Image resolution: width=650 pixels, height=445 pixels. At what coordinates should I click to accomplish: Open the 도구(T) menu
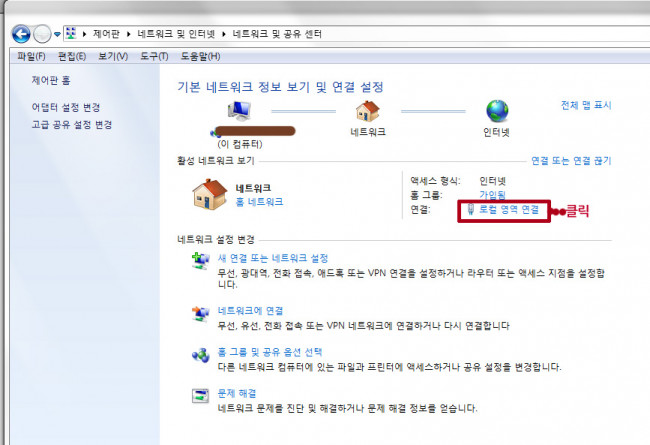coord(154,56)
